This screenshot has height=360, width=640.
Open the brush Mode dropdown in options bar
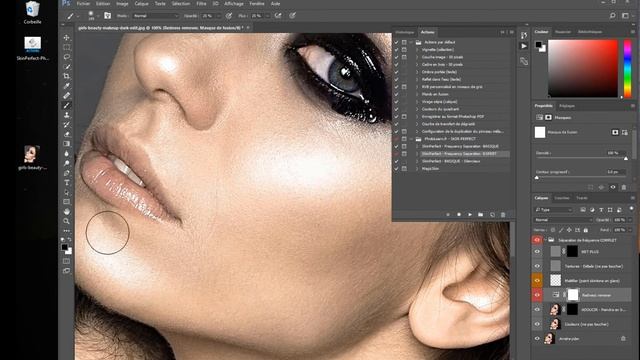156,16
